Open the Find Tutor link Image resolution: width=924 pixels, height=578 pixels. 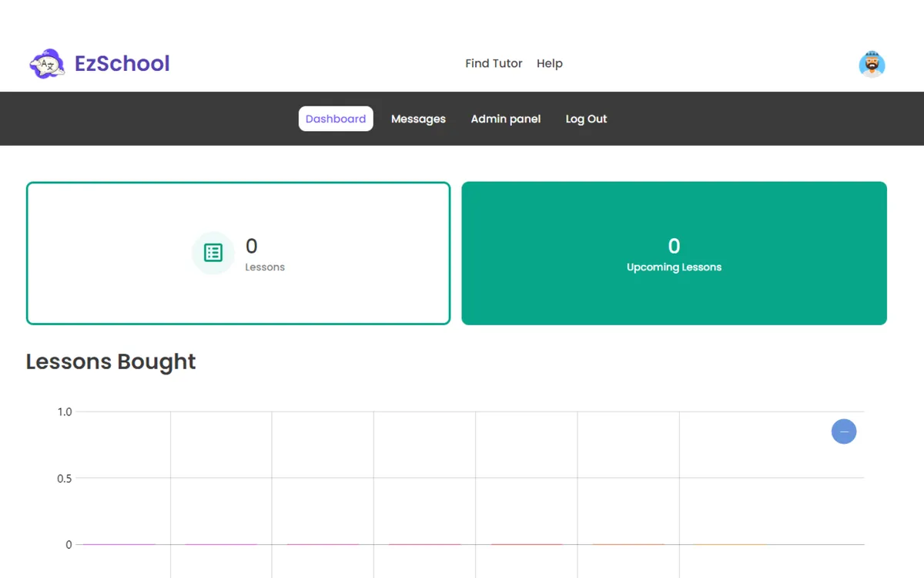click(494, 63)
